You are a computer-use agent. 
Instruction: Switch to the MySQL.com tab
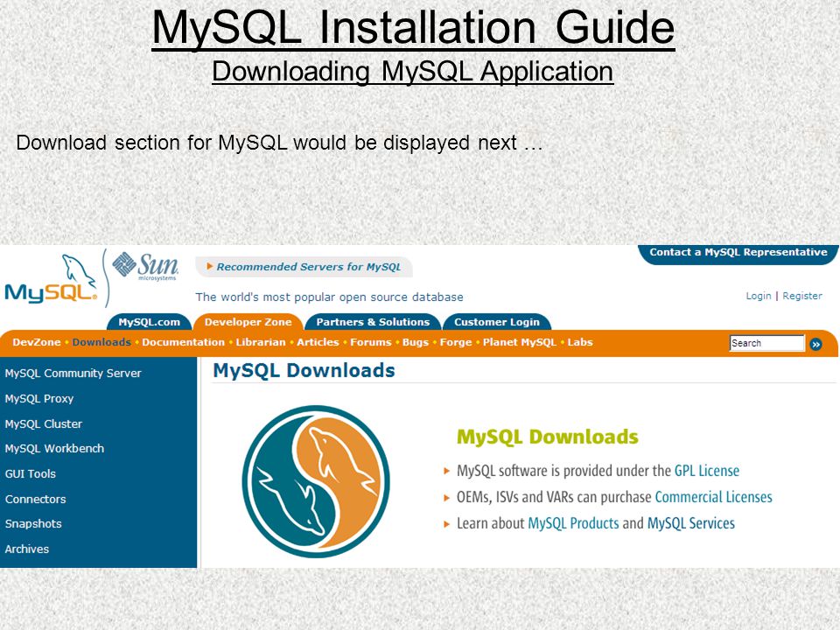click(x=149, y=322)
